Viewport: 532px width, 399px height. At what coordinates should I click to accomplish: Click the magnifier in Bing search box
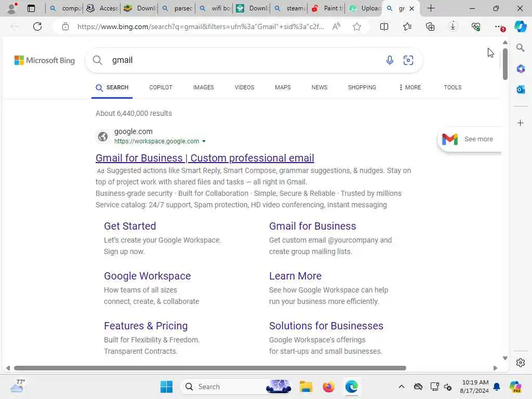tap(97, 60)
